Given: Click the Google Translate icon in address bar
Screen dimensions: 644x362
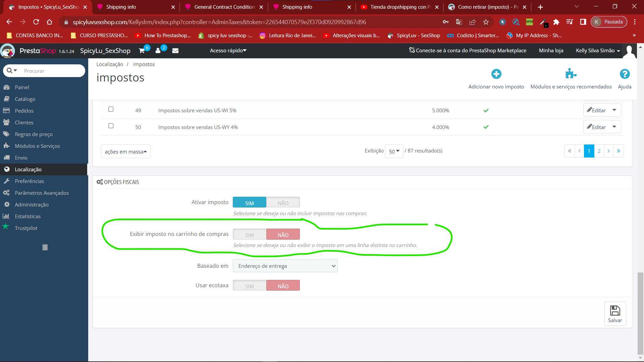Looking at the screenshot, I should pyautogui.click(x=459, y=22).
